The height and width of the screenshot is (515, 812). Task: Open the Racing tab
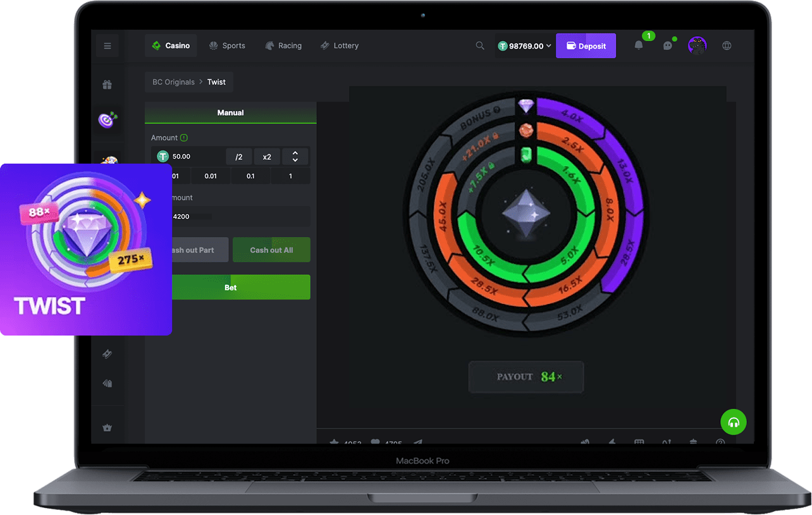[x=283, y=45]
